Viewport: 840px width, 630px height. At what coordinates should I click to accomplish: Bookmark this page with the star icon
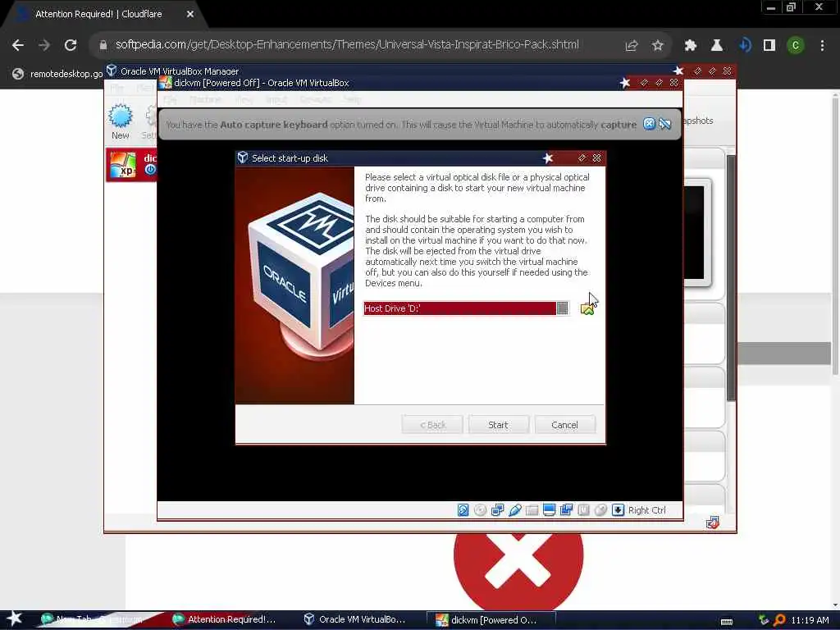pos(658,46)
